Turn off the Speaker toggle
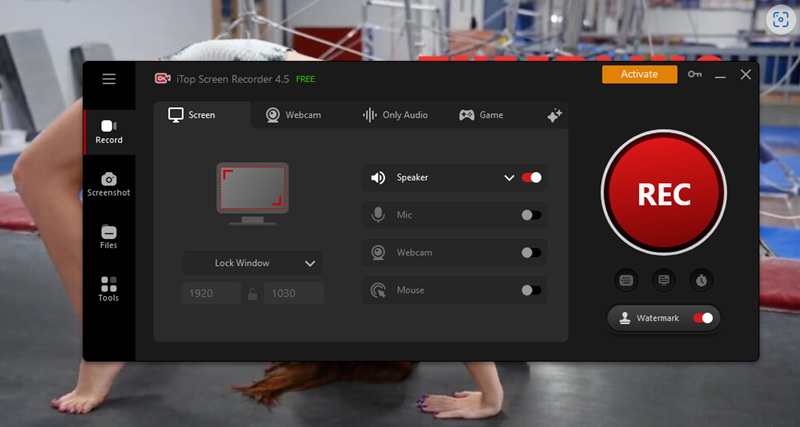The width and height of the screenshot is (800, 427). point(531,178)
